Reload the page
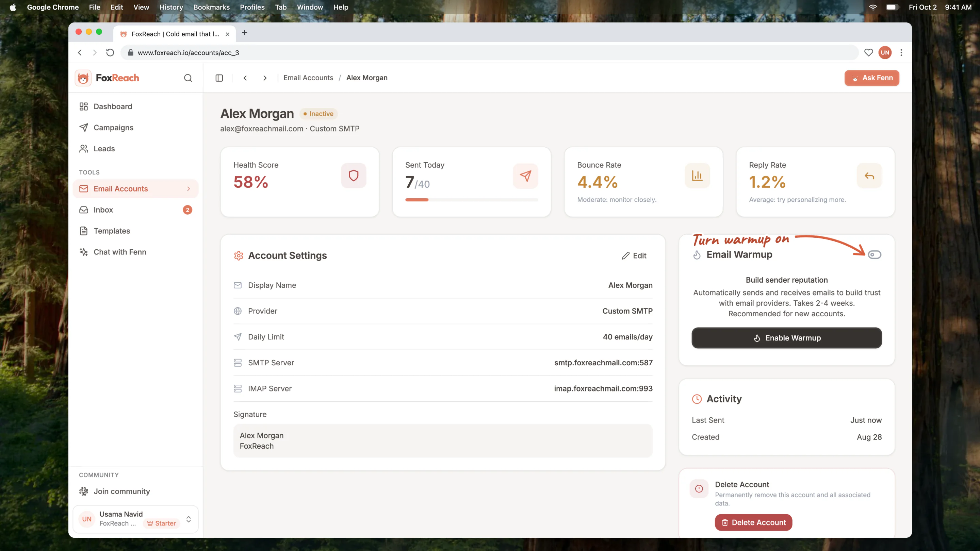The height and width of the screenshot is (551, 980). click(110, 52)
